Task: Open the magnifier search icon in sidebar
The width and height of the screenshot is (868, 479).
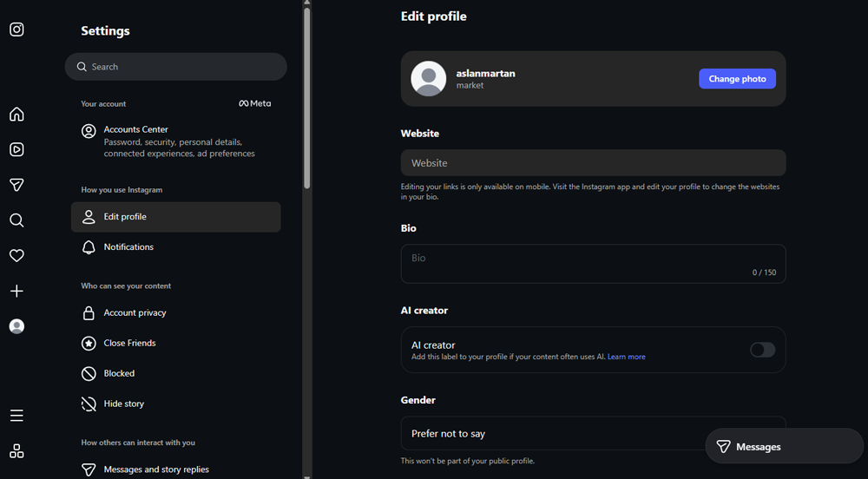Action: click(16, 220)
